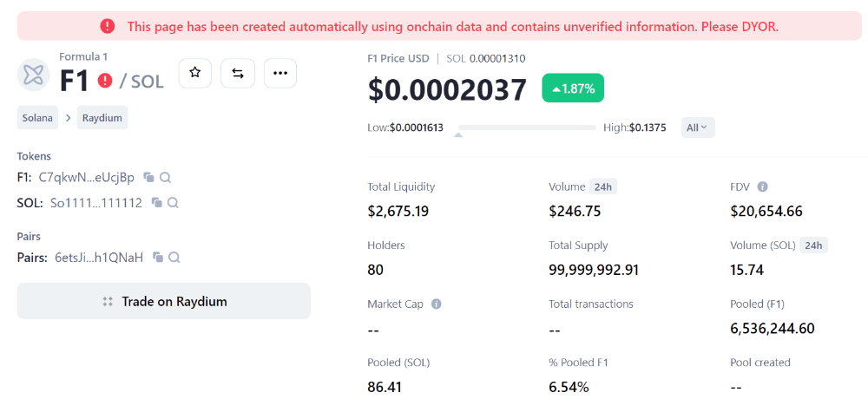Go to the Raydium breadcrumb

[102, 118]
